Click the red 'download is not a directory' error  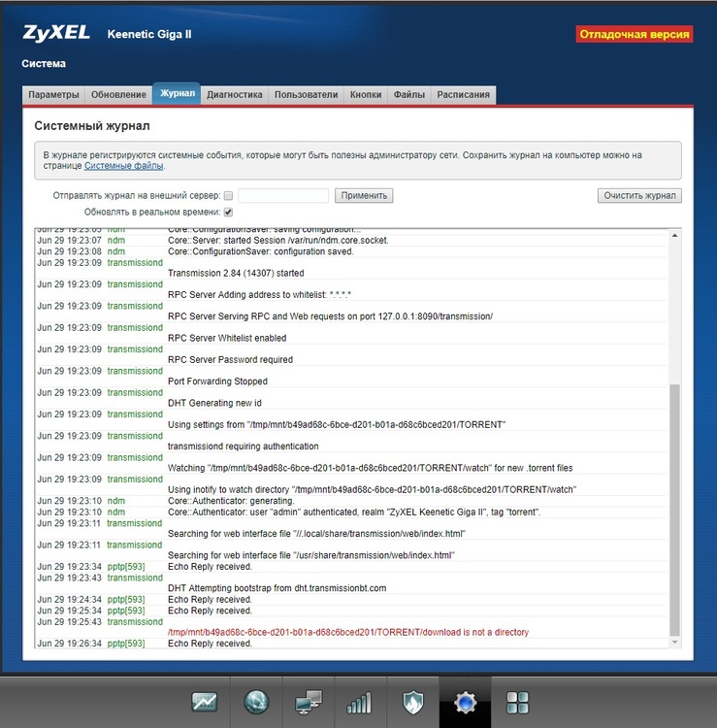(348, 632)
